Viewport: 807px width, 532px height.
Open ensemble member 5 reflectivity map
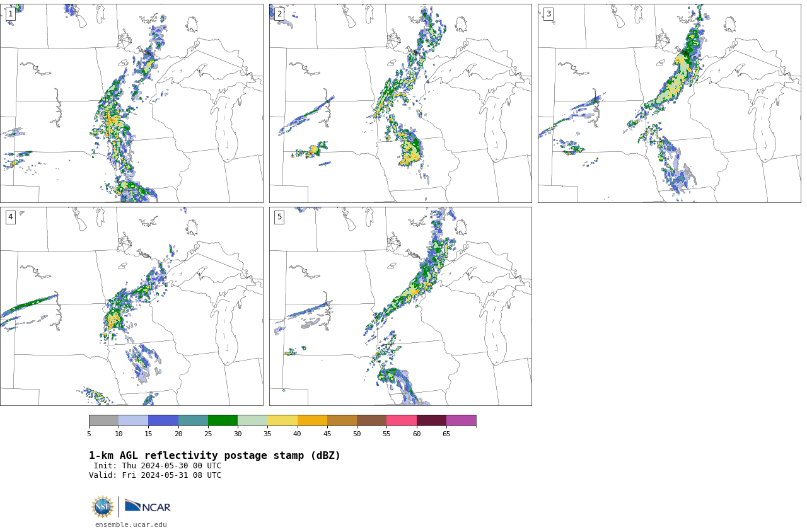tap(400, 306)
